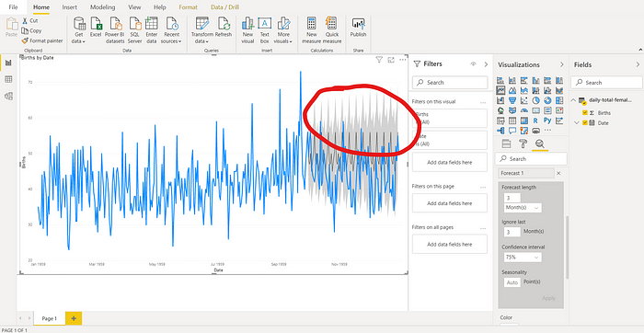
Task: Open the Analytics magnifier tab
Action: 540,144
